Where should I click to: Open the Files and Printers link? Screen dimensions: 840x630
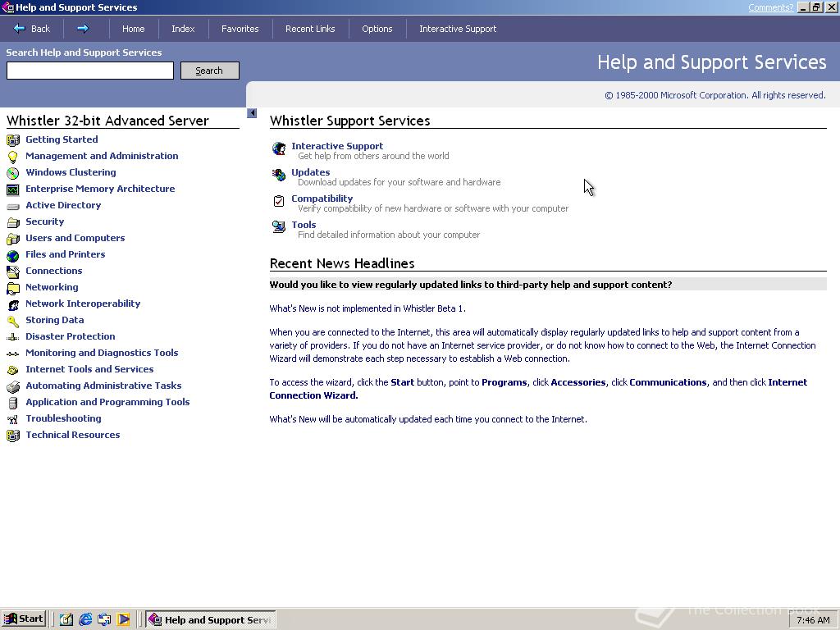tap(66, 254)
